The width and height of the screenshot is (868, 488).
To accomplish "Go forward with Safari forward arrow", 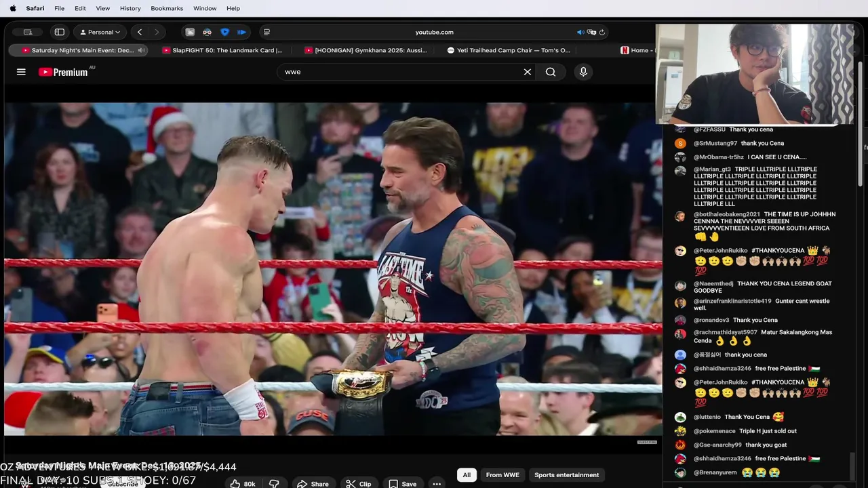I will pyautogui.click(x=157, y=32).
